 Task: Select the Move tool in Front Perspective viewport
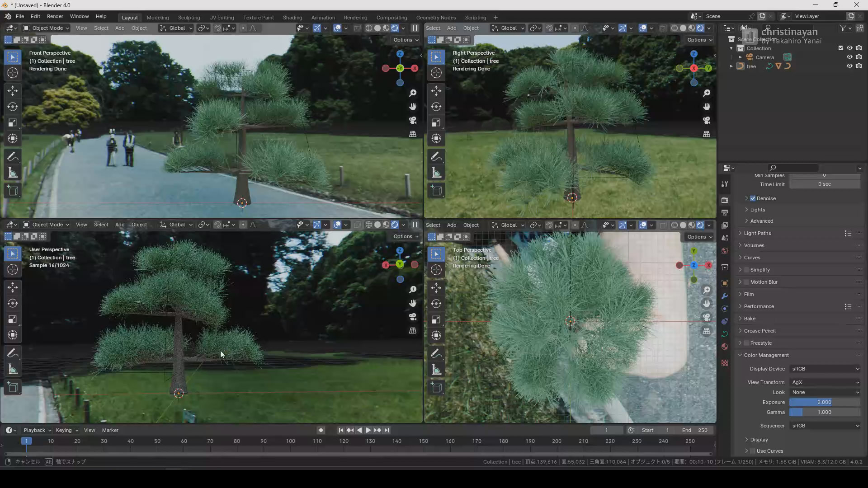pyautogui.click(x=13, y=91)
